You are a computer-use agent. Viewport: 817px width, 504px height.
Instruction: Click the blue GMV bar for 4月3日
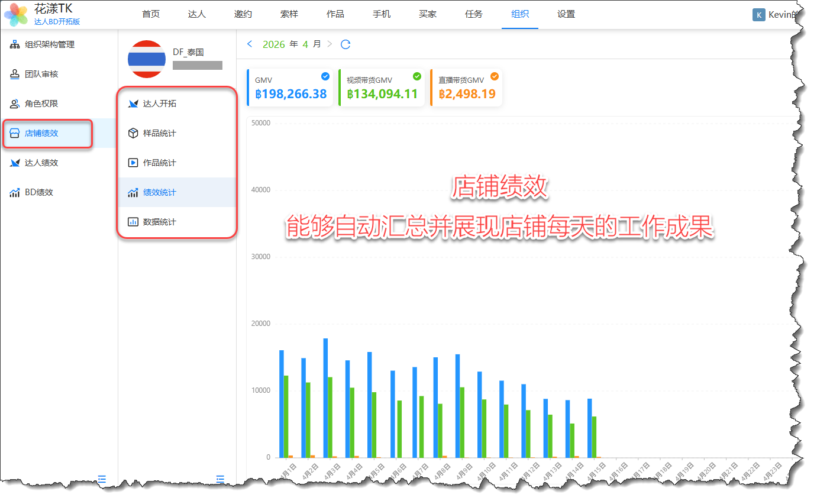[x=325, y=398]
